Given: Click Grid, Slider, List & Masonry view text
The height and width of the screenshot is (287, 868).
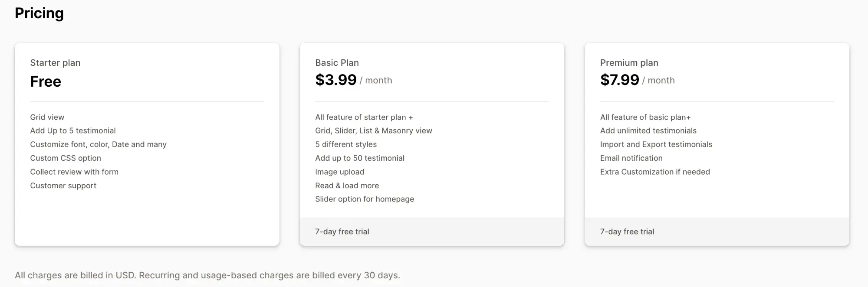Looking at the screenshot, I should coord(374,130).
